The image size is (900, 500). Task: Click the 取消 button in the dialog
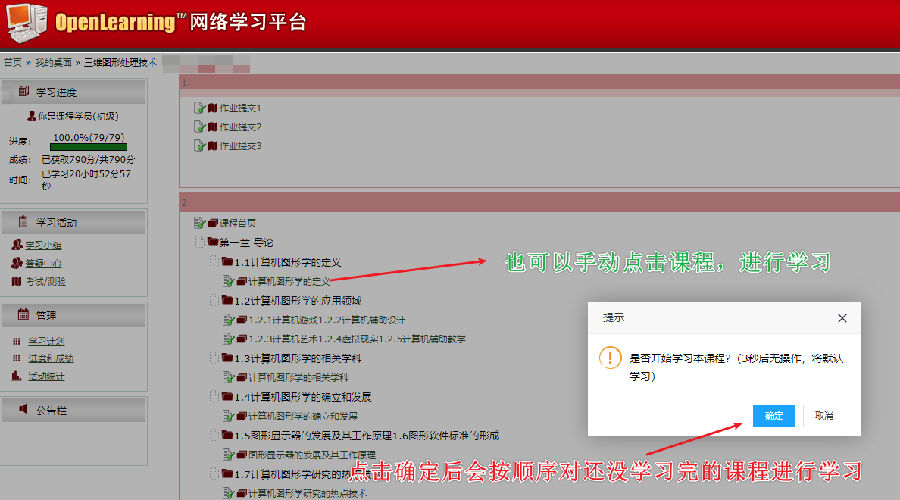[x=824, y=415]
